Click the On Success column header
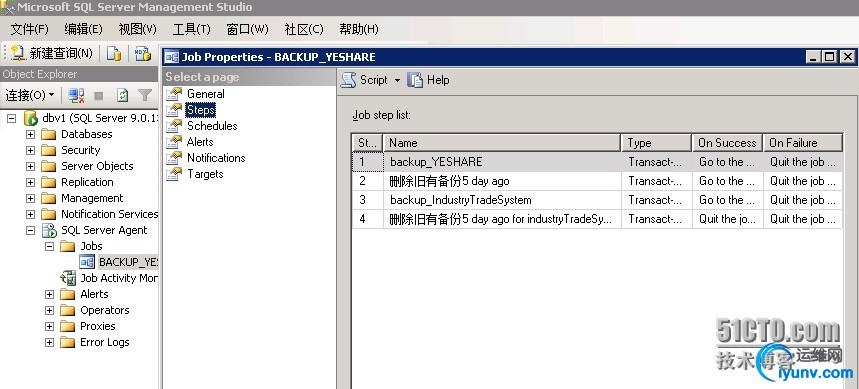 coord(728,143)
